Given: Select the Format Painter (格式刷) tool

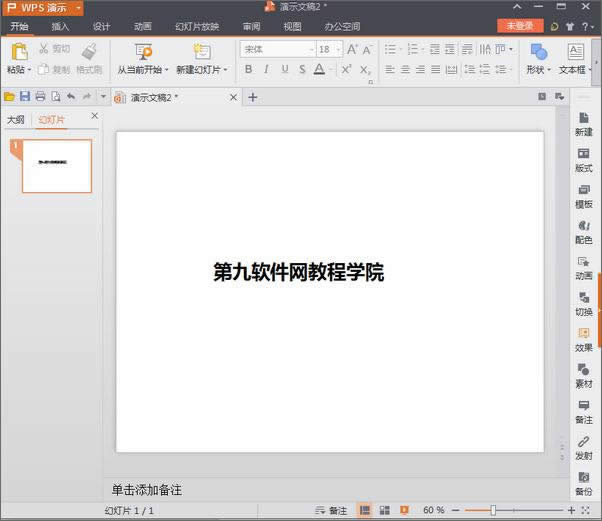Looking at the screenshot, I should [89, 58].
